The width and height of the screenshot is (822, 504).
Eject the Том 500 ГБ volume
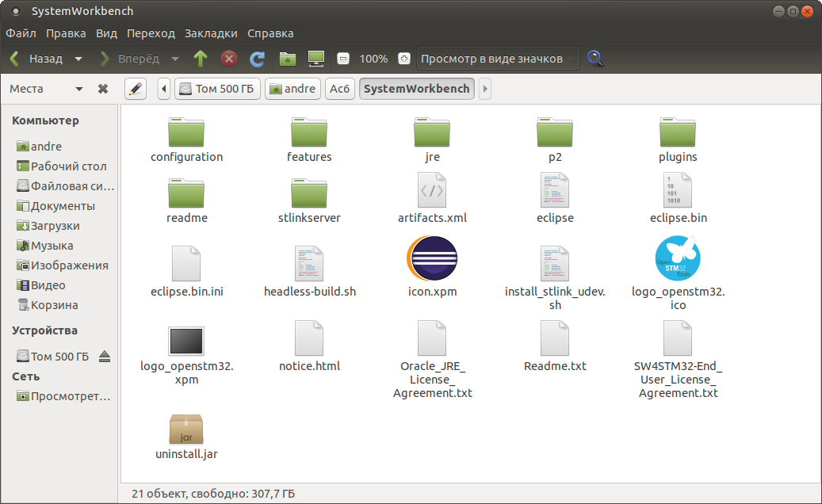tap(105, 357)
